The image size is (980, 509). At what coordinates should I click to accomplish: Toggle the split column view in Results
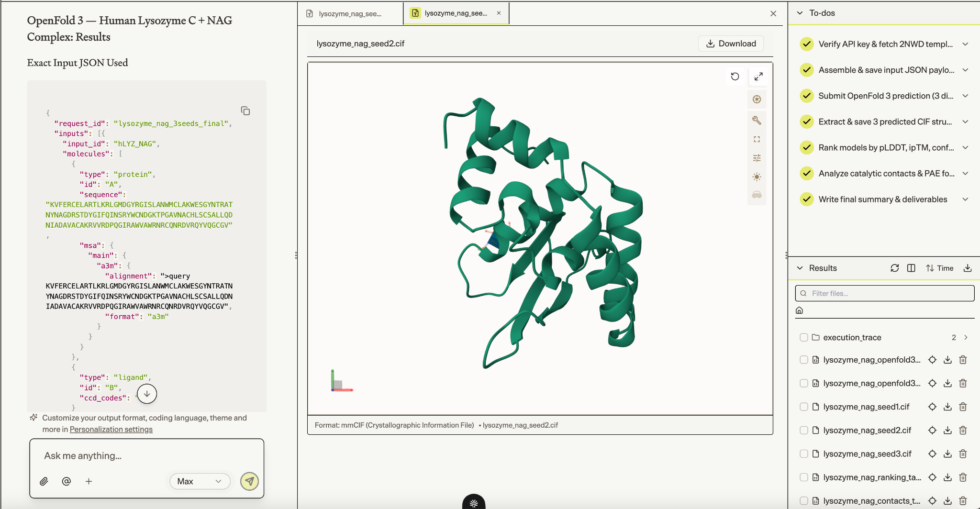tap(911, 268)
